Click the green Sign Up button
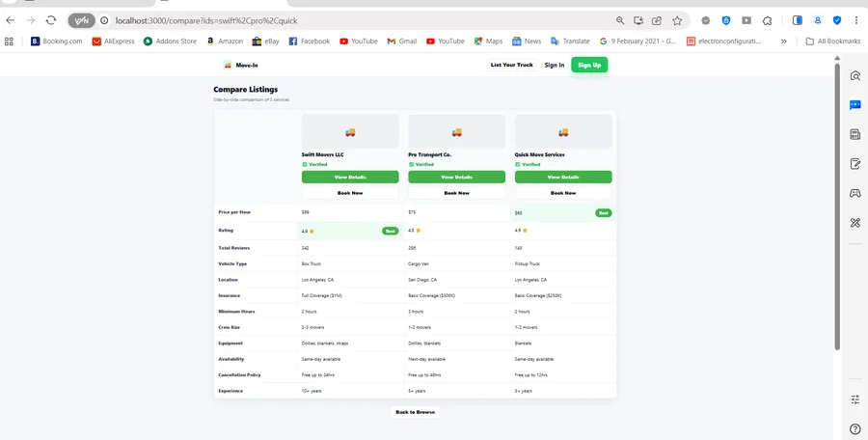Screen dimensions: 868x440 click(589, 65)
